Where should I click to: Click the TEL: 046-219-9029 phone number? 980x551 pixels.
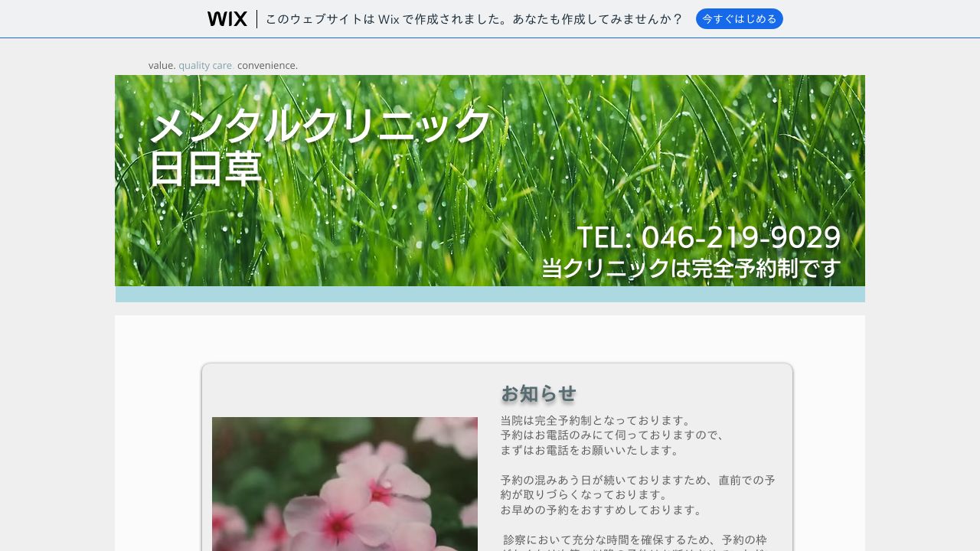(x=708, y=237)
